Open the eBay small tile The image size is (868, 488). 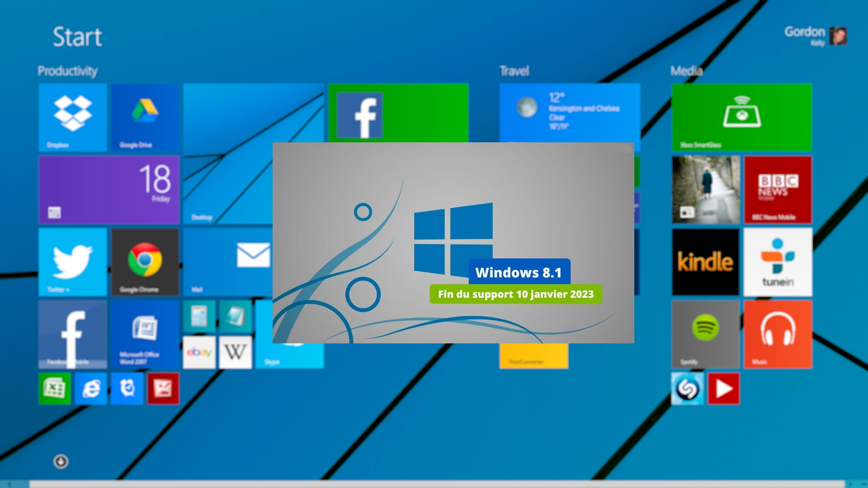199,352
